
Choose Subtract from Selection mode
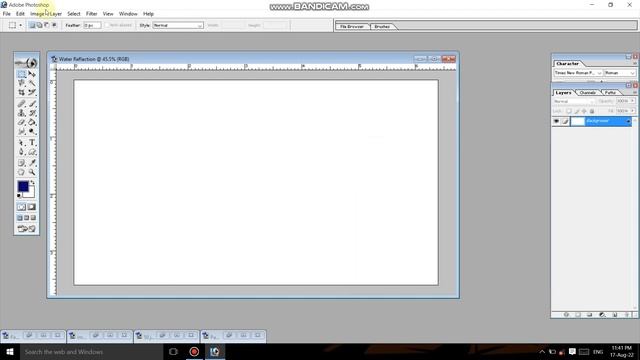[x=47, y=25]
